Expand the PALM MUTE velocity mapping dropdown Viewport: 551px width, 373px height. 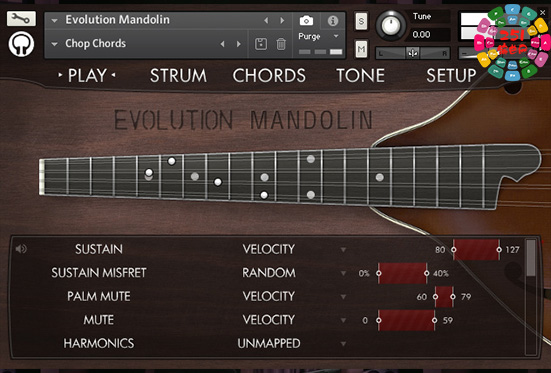coord(343,297)
